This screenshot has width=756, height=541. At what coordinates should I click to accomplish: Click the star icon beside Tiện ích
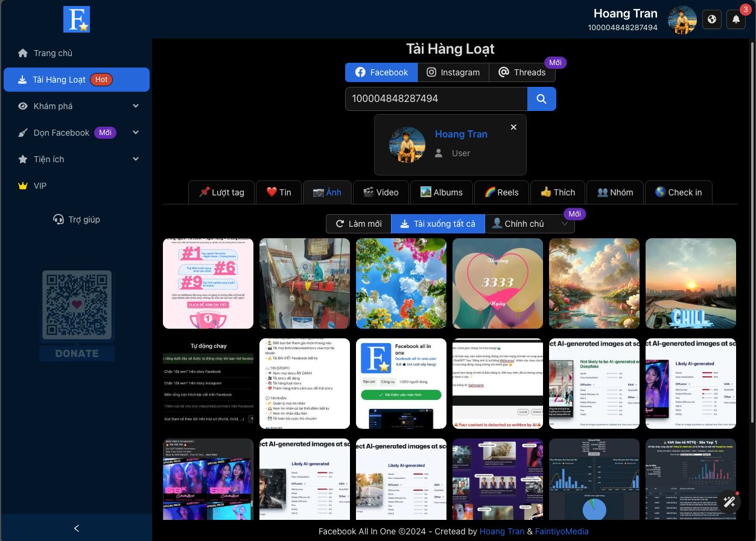pyautogui.click(x=23, y=159)
